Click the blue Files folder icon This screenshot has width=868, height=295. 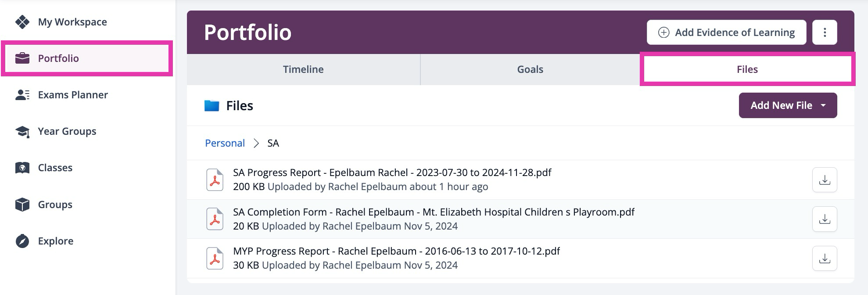tap(212, 106)
